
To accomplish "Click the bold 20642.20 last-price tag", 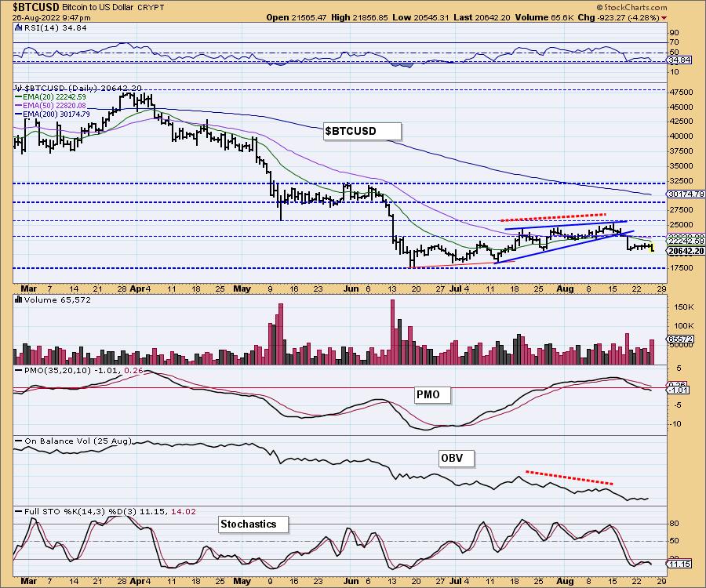I will [686, 251].
